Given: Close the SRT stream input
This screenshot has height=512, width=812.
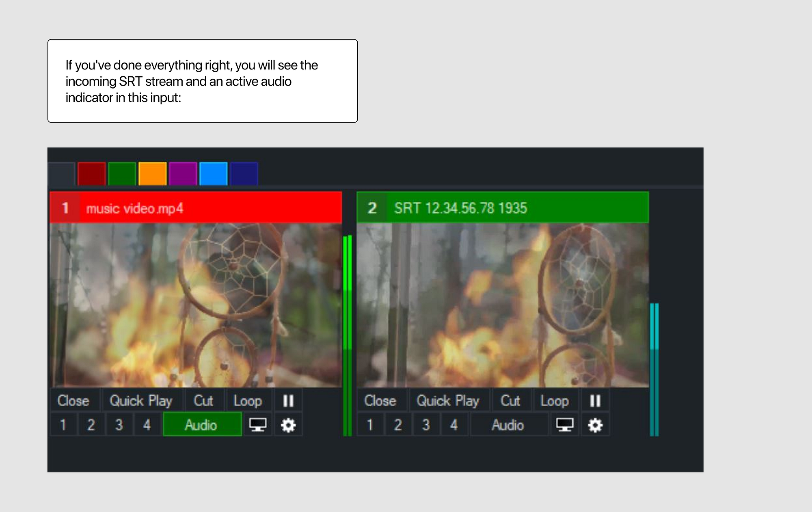Looking at the screenshot, I should click(382, 400).
